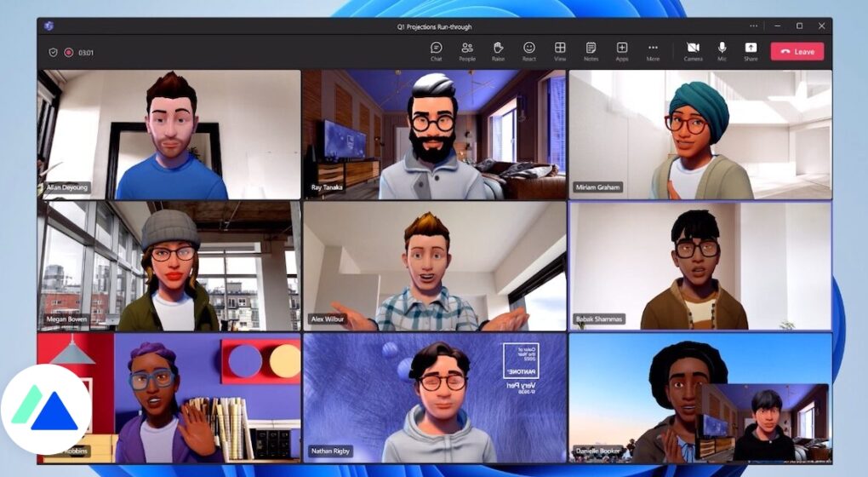This screenshot has width=868, height=477.
Task: Click the Ray Tanaka name label
Action: (x=327, y=187)
